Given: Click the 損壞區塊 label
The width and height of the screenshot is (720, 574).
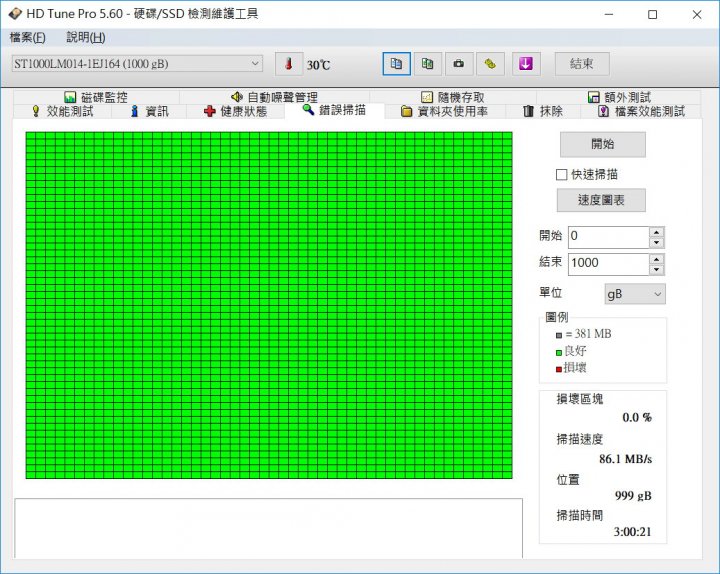Looking at the screenshot, I should tap(579, 399).
